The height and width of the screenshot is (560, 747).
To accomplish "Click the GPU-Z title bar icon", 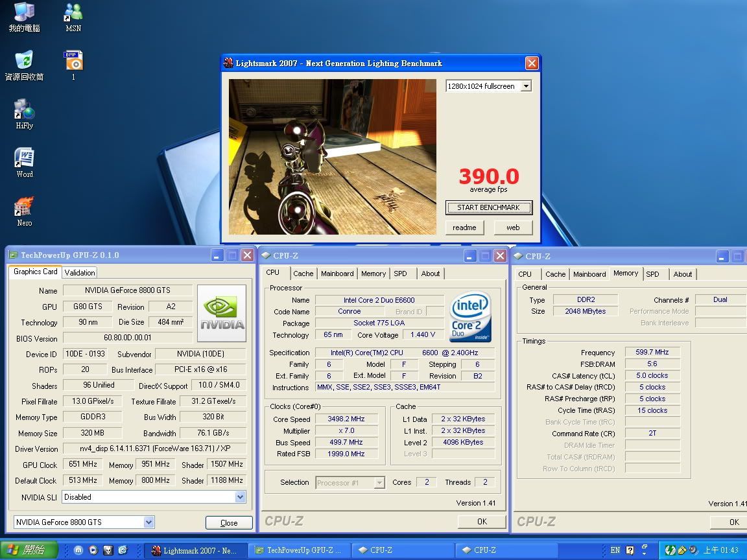I will point(14,255).
